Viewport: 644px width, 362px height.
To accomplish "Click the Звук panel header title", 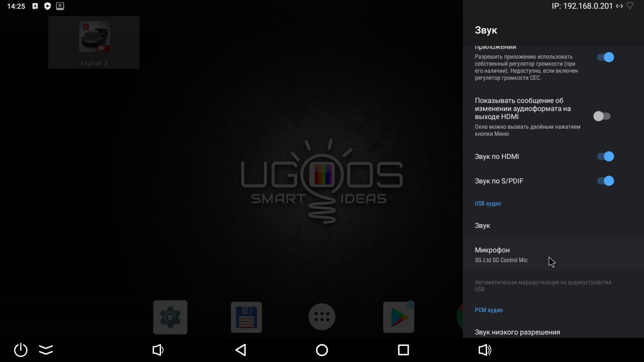I will click(486, 30).
